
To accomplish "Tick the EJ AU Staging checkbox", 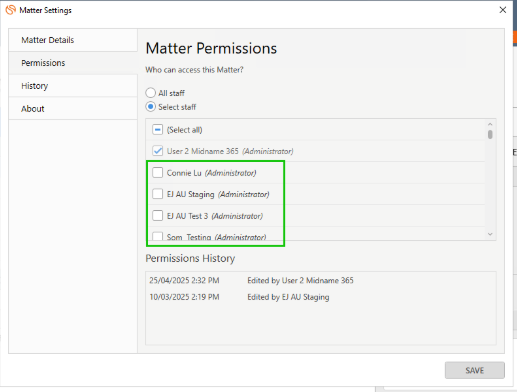I will [x=157, y=194].
